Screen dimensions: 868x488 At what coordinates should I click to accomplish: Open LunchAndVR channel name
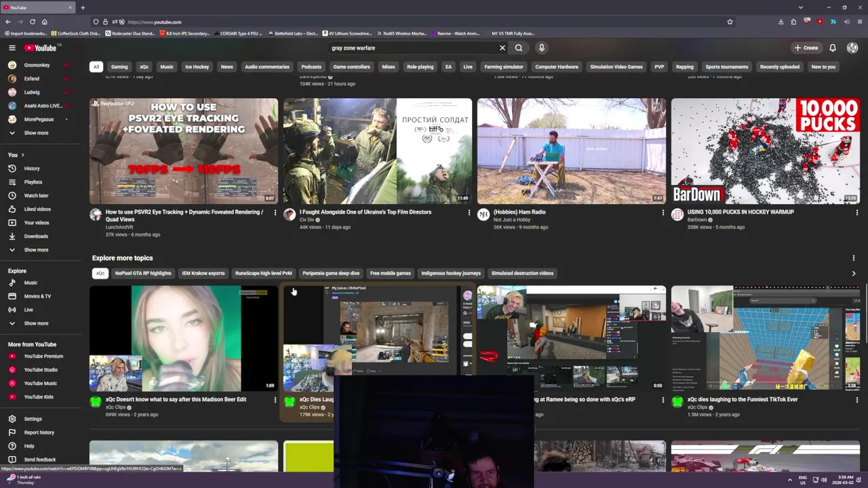pyautogui.click(x=119, y=227)
